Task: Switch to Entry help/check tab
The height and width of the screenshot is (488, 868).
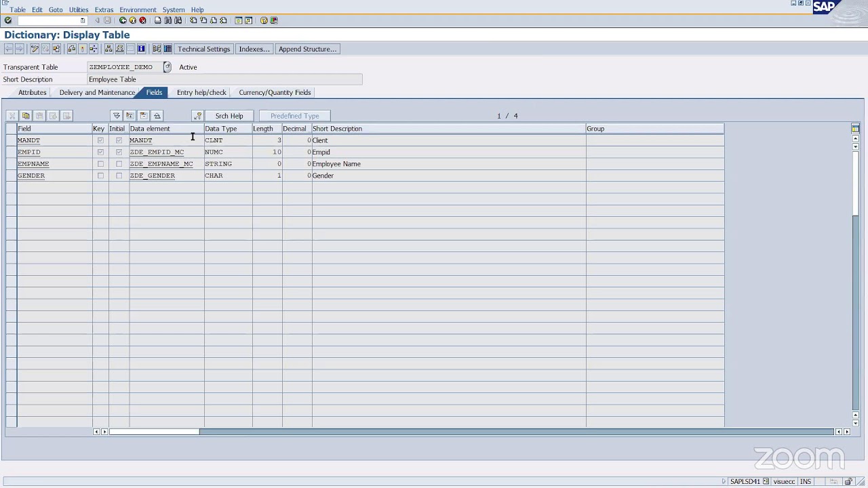Action: pyautogui.click(x=201, y=92)
